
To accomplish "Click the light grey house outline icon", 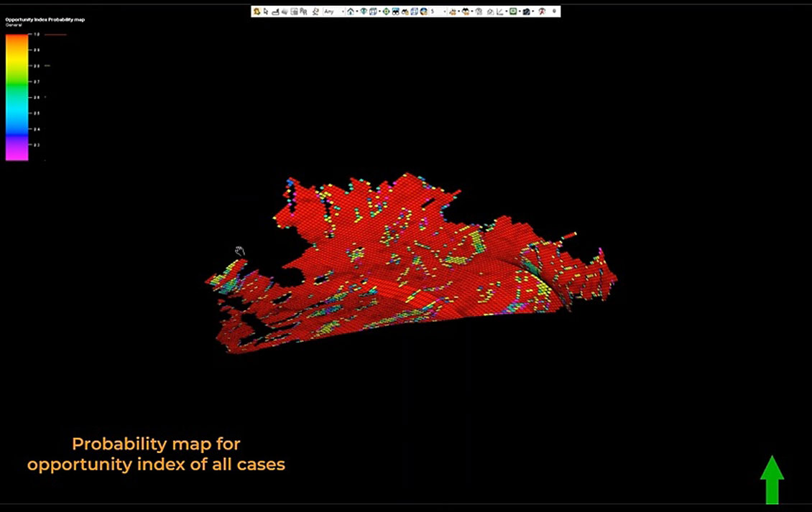I will [490, 11].
